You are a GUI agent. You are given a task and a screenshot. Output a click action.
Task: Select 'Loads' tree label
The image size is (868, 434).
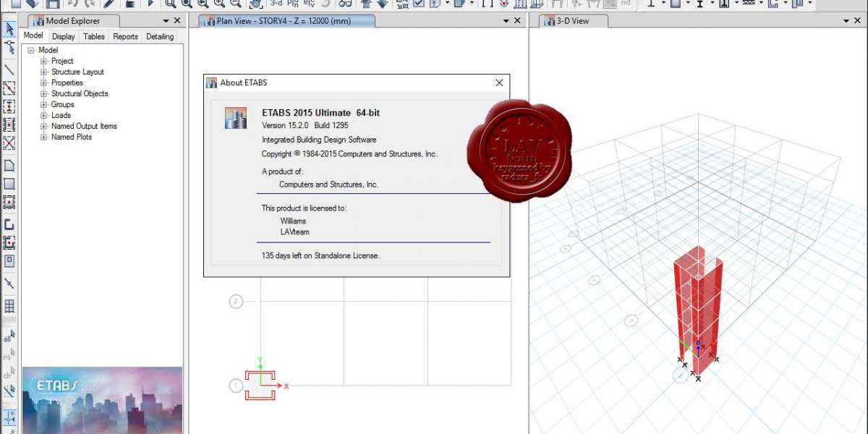click(61, 116)
